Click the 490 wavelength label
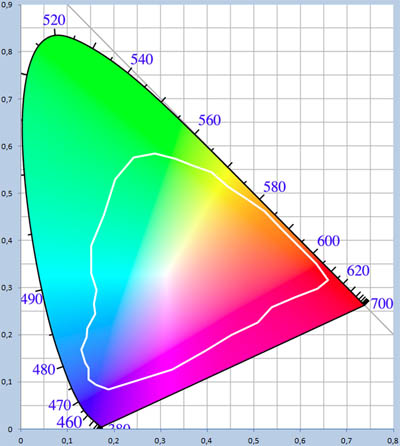The width and height of the screenshot is (400, 446). click(x=32, y=299)
